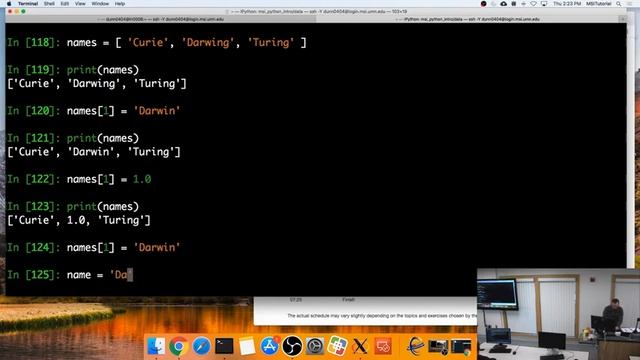This screenshot has width=640, height=360.
Task: Click the blue globe swoosh Dock icon
Action: [x=415, y=346]
